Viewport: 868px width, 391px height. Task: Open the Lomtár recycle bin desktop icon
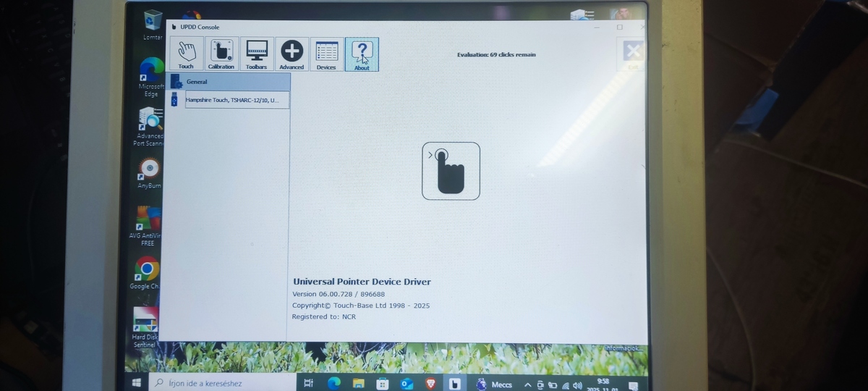(x=152, y=25)
